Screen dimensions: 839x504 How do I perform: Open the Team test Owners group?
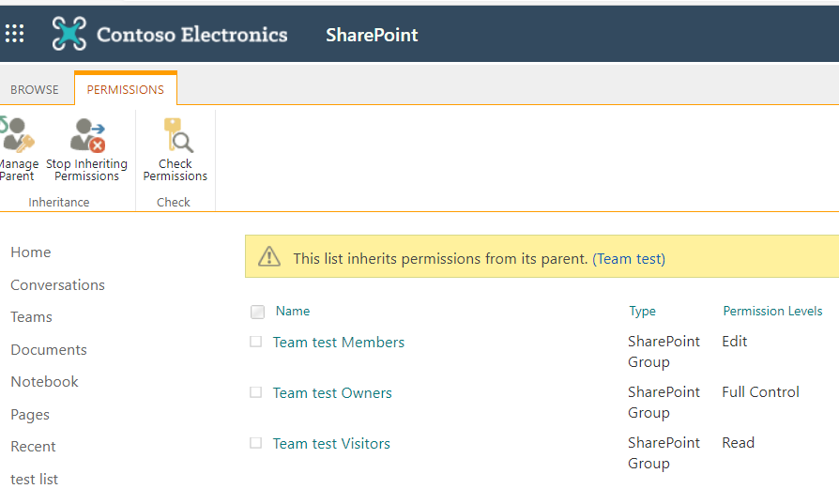[332, 393]
